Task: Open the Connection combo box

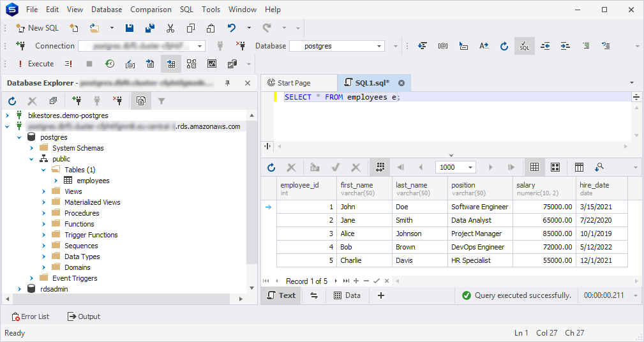Action: [x=142, y=46]
